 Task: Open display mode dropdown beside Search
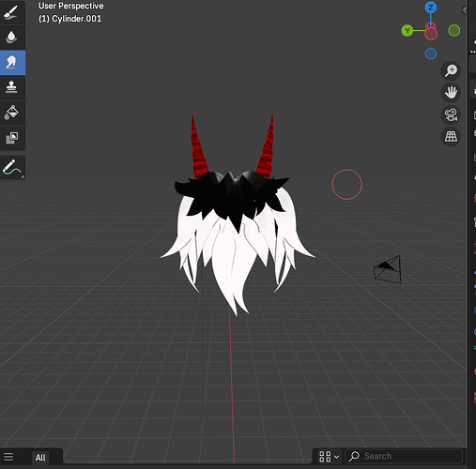pyautogui.click(x=329, y=457)
